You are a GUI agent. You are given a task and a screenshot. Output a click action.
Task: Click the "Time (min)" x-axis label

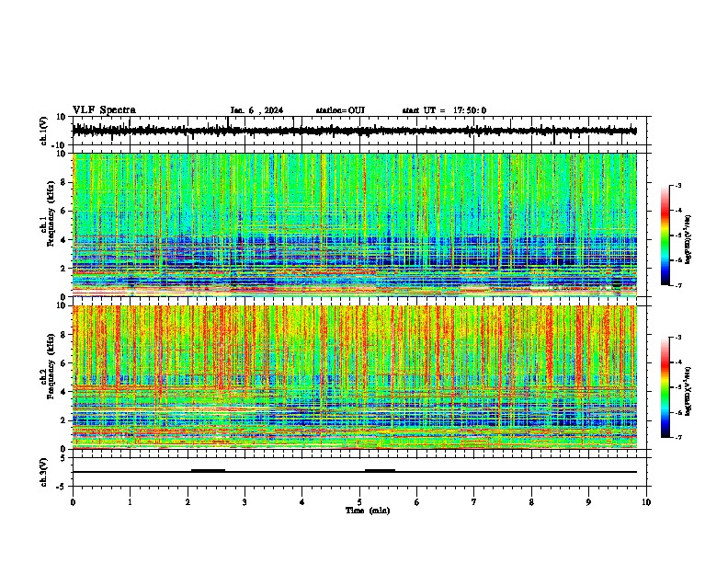point(368,511)
